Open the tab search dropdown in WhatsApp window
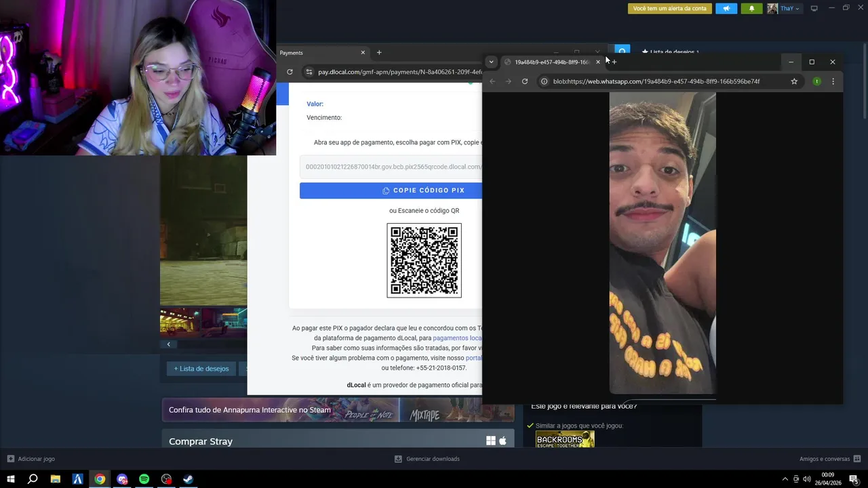Viewport: 868px width, 488px height. click(x=492, y=62)
